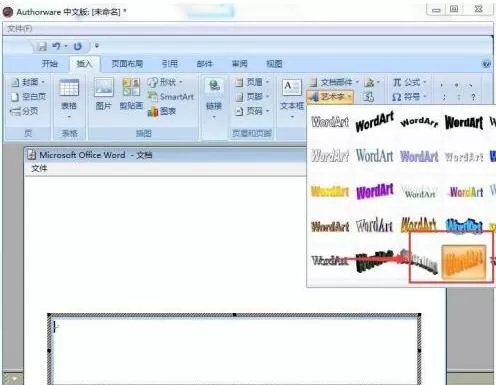Choose the orange highlighted 3D WordArt style
This screenshot has height=385, width=496.
pos(464,262)
